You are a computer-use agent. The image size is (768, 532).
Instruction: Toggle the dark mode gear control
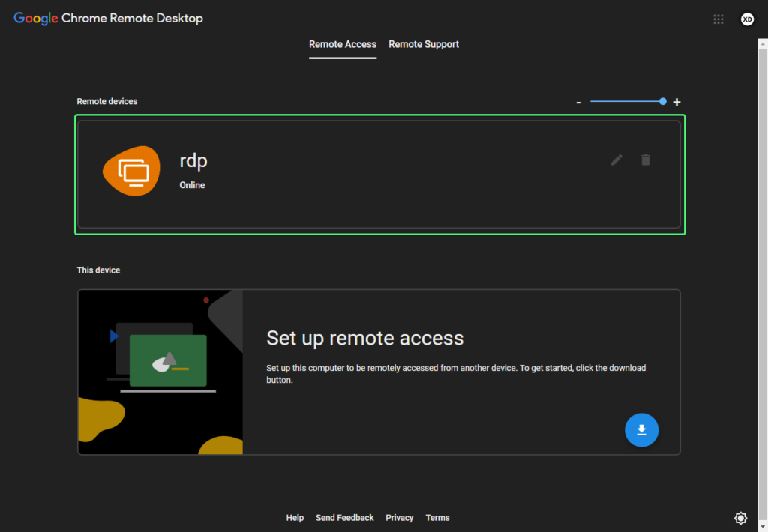coord(740,517)
